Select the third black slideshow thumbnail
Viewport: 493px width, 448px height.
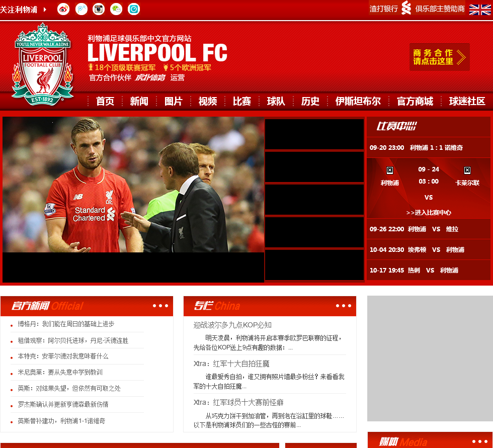tap(314, 200)
